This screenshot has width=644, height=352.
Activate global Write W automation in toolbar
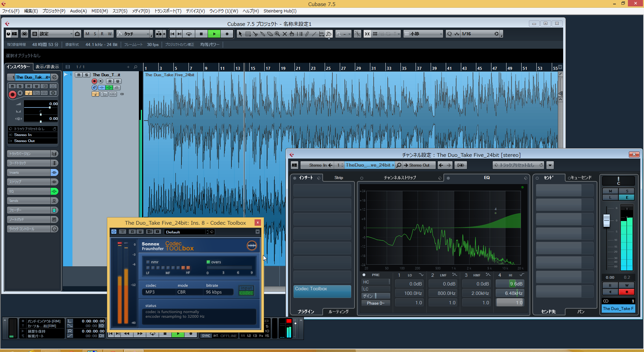110,34
